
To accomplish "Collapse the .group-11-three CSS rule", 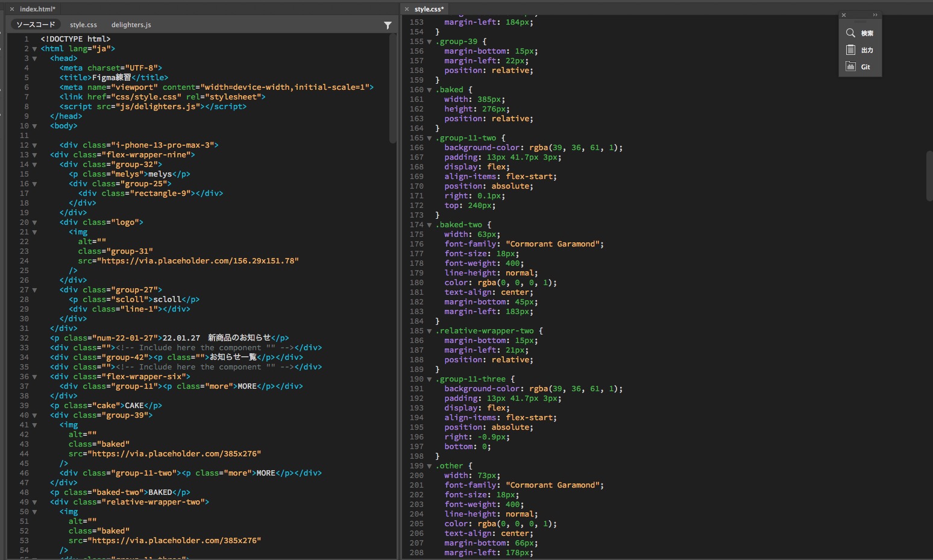I will [x=429, y=379].
